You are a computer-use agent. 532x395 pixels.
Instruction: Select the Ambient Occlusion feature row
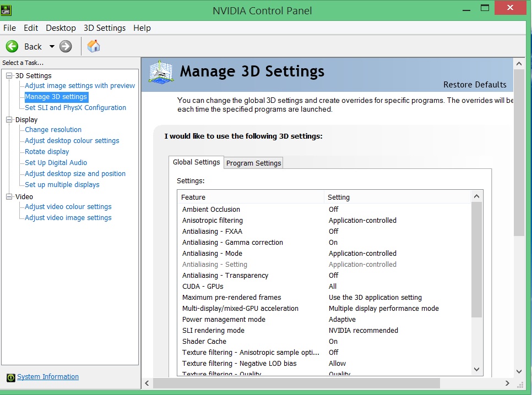tap(324, 209)
